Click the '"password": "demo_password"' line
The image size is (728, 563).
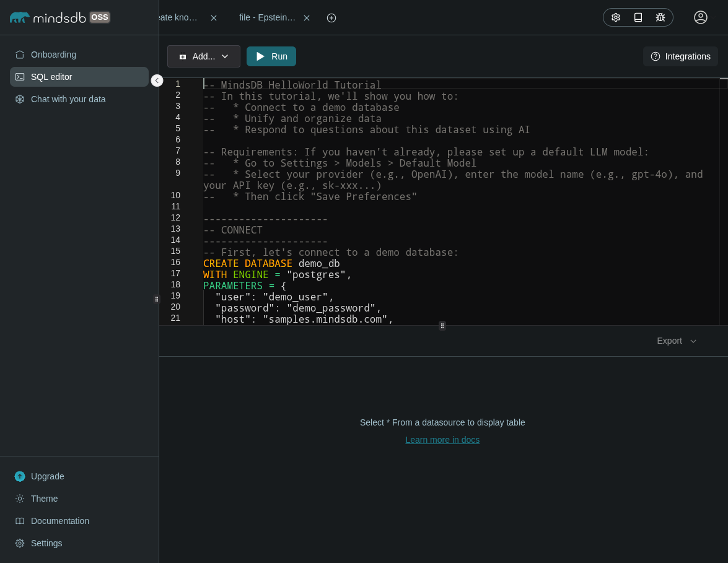pyautogui.click(x=299, y=308)
